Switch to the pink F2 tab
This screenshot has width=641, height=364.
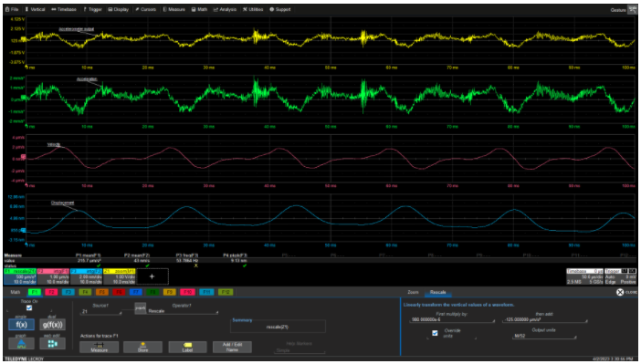[51, 292]
